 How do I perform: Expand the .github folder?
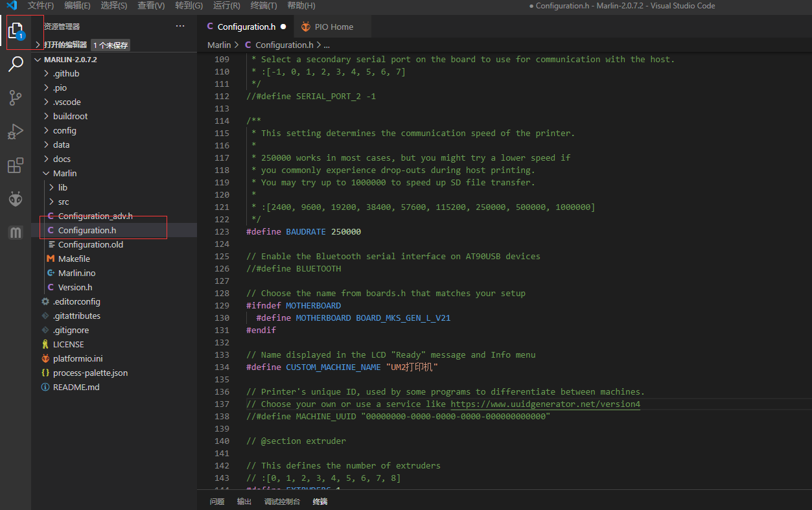pos(68,73)
